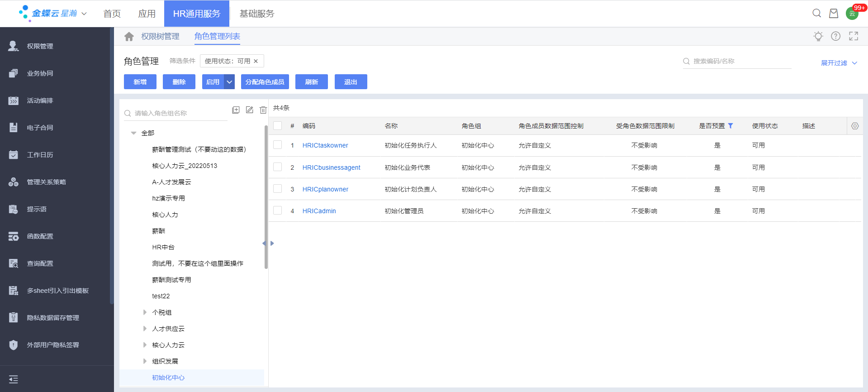Click the edit role group icon
Screen dimensions: 868x392
click(x=249, y=110)
